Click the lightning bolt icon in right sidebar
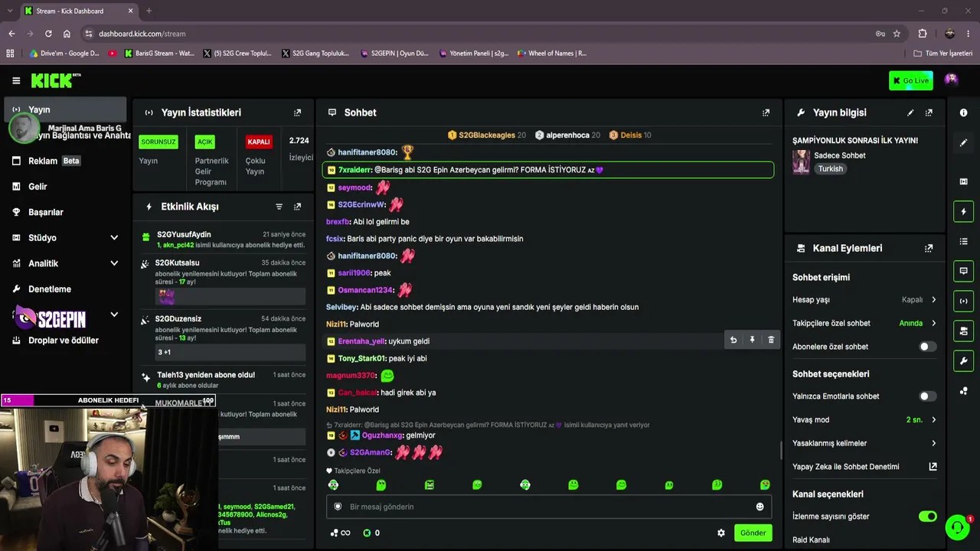The height and width of the screenshot is (551, 980). click(x=963, y=211)
